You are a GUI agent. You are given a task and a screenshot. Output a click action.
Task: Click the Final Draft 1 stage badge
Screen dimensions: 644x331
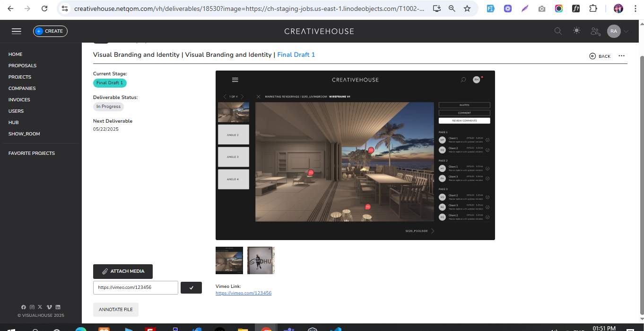point(110,83)
